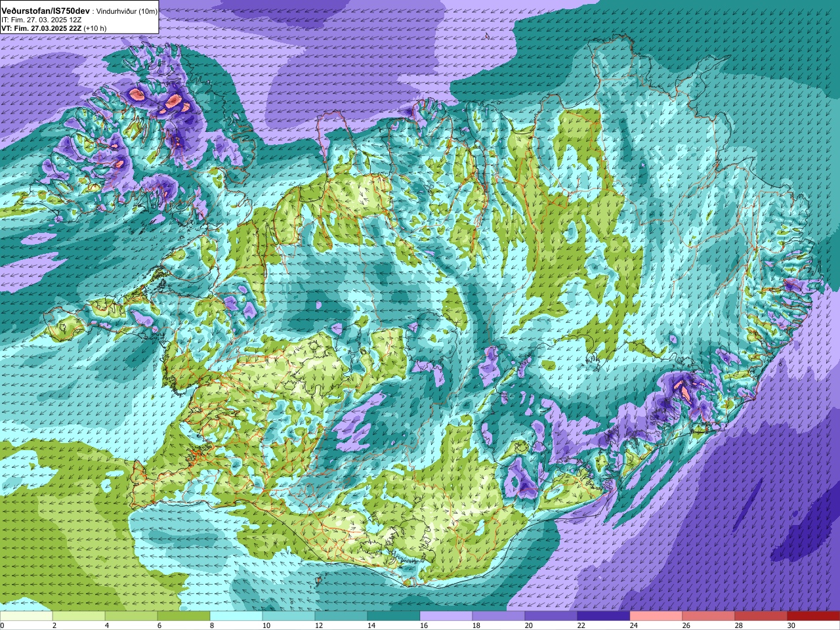
Task: Pick the legend swatch between 10 and 12
Action: click(x=289, y=616)
